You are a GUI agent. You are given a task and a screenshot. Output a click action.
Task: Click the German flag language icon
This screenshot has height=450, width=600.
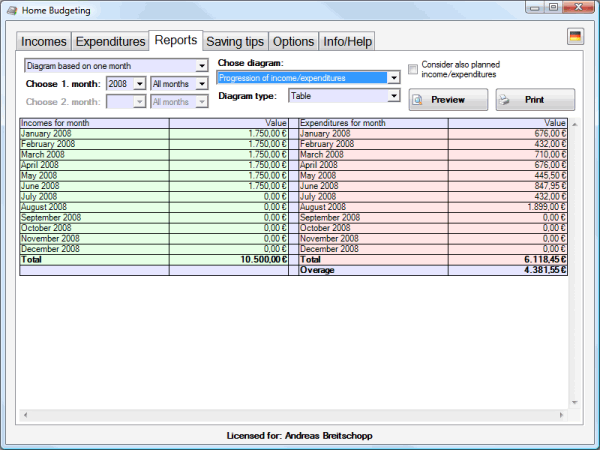point(575,38)
